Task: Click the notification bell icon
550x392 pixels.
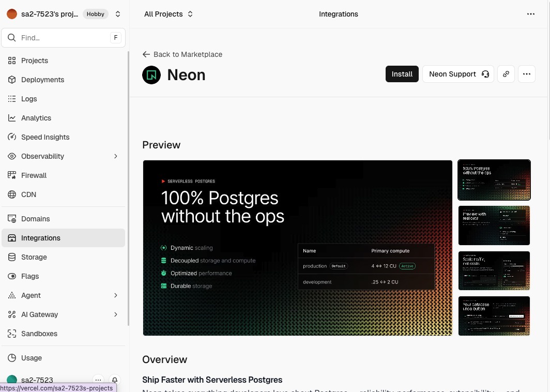Action: 115,380
